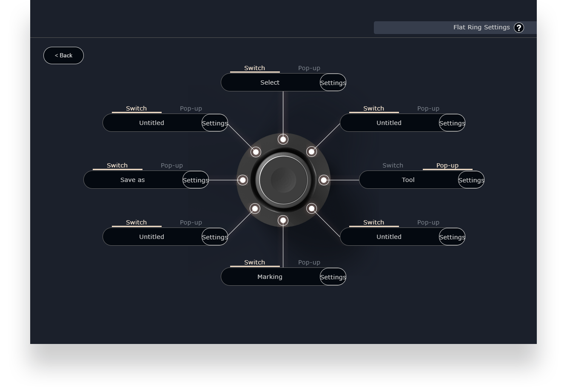Image resolution: width=567 pixels, height=392 pixels.
Task: Set Tool slot to Pop-up mode
Action: (447, 165)
